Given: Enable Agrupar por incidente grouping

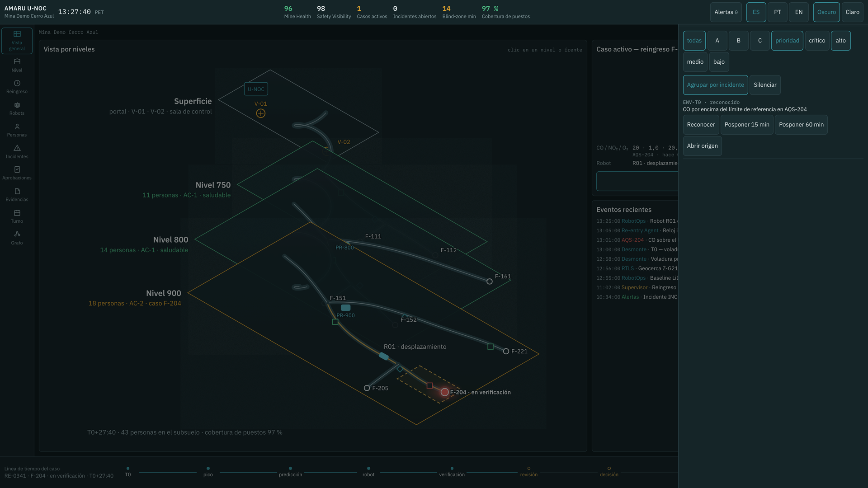Looking at the screenshot, I should 715,85.
